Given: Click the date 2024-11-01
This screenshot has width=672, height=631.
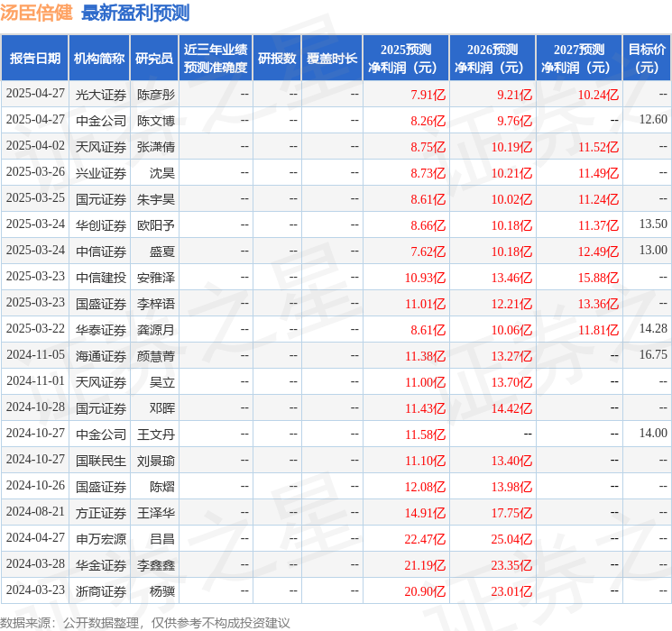Looking at the screenshot, I should click(35, 380).
